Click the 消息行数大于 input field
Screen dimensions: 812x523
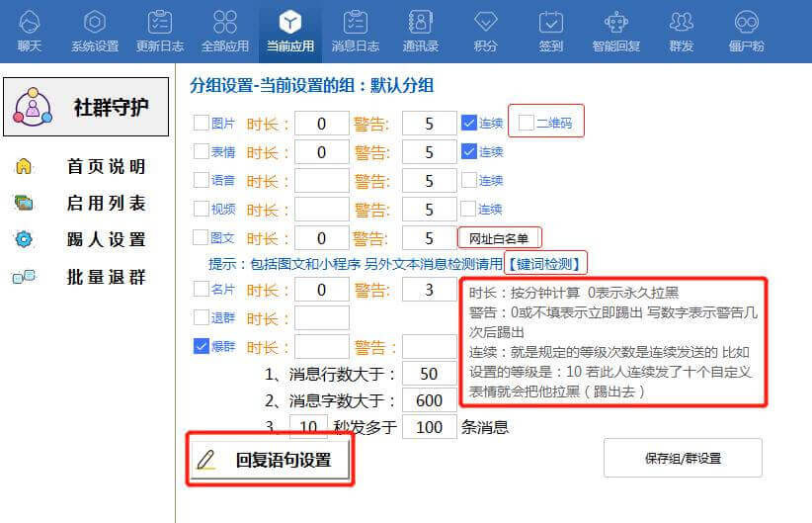pos(429,374)
